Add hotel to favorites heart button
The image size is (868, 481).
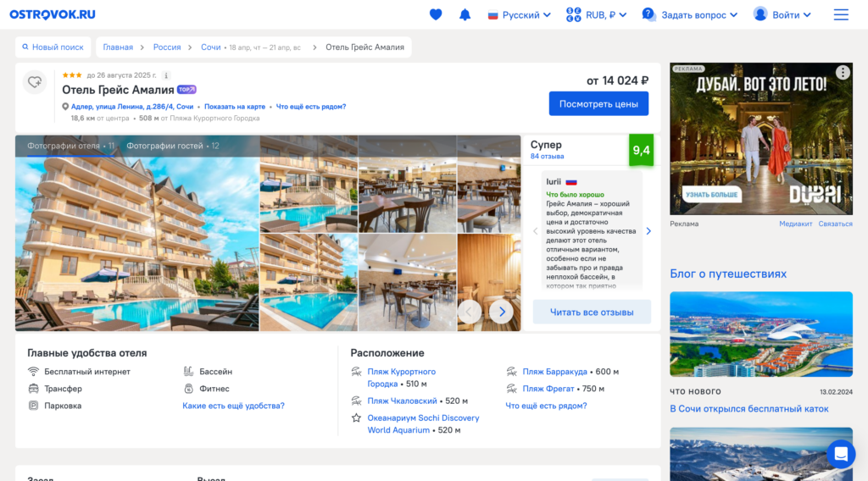[x=34, y=82]
